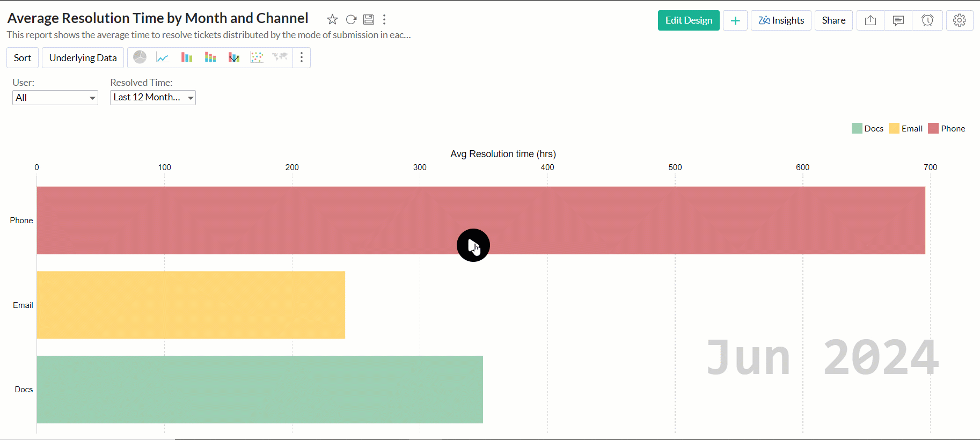The image size is (980, 440).
Task: Refresh the report data
Action: pos(351,20)
